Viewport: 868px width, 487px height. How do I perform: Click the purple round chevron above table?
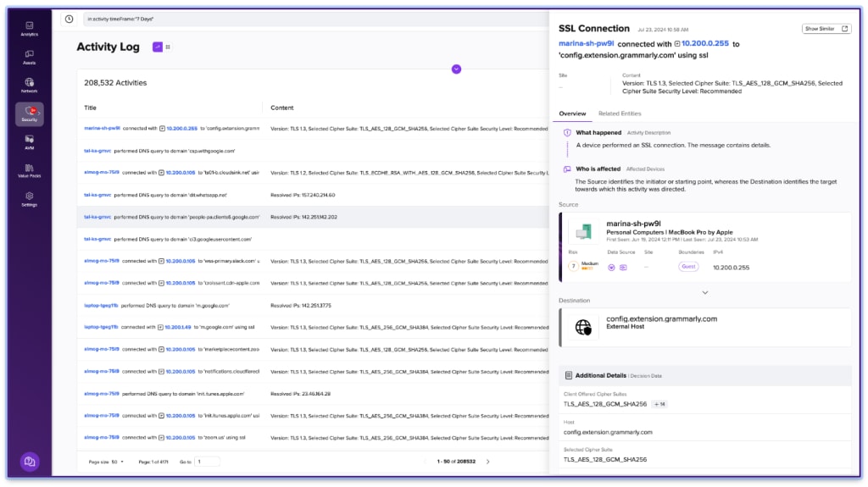point(456,69)
